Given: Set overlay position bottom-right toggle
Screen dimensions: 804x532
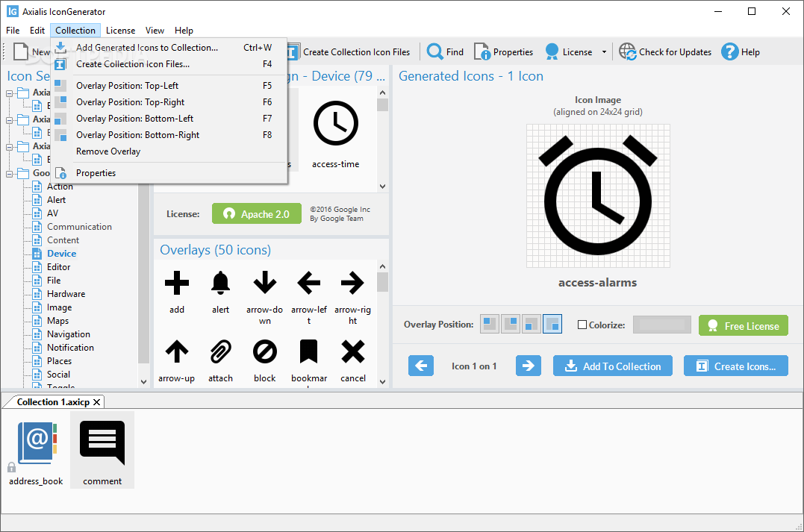Looking at the screenshot, I should (552, 324).
